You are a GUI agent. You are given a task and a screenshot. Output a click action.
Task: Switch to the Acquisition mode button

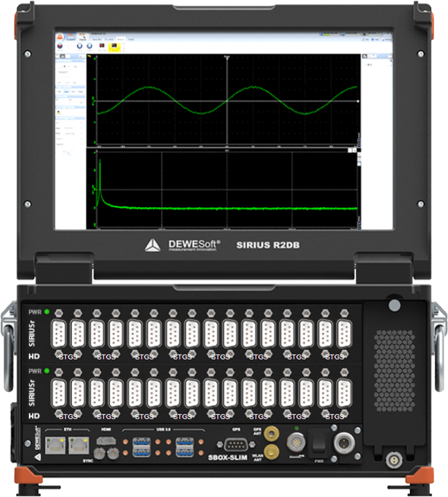click(x=71, y=37)
